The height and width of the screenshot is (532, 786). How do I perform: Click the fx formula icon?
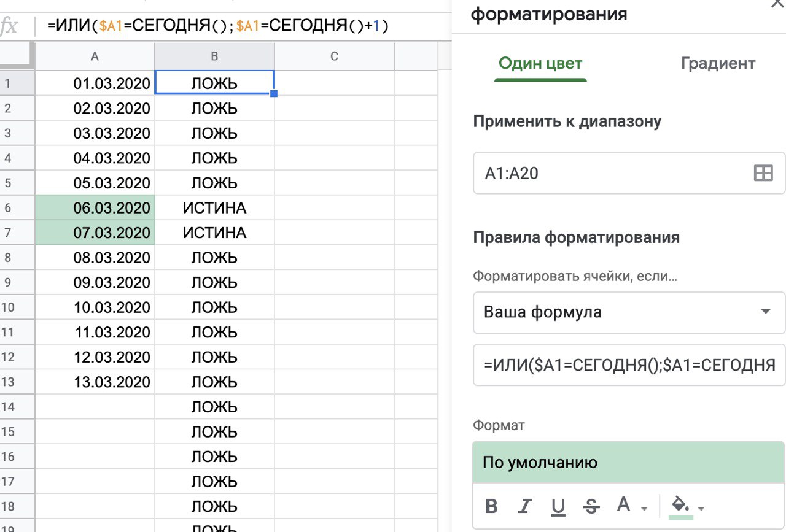(9, 26)
